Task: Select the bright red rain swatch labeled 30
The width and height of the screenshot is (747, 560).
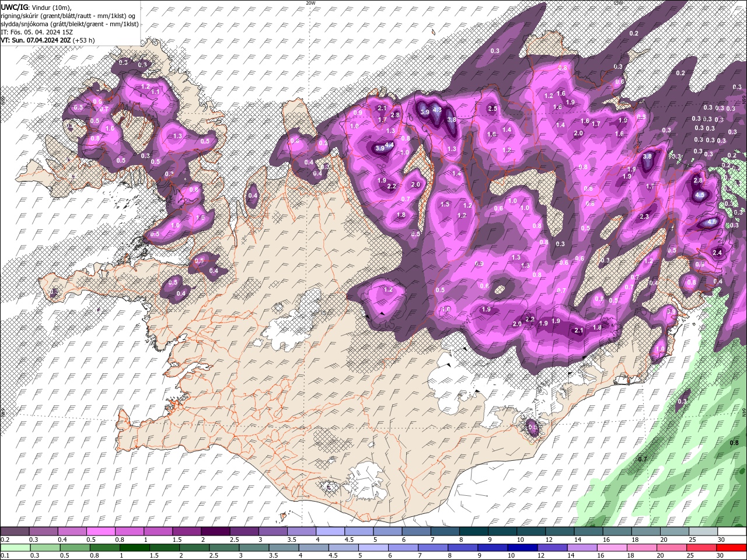Action: 732,548
